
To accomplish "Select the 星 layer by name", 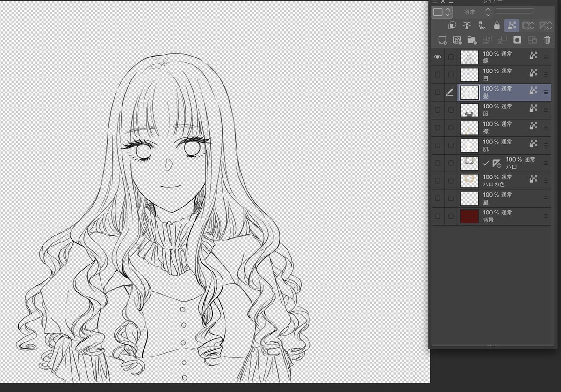I will [x=486, y=202].
